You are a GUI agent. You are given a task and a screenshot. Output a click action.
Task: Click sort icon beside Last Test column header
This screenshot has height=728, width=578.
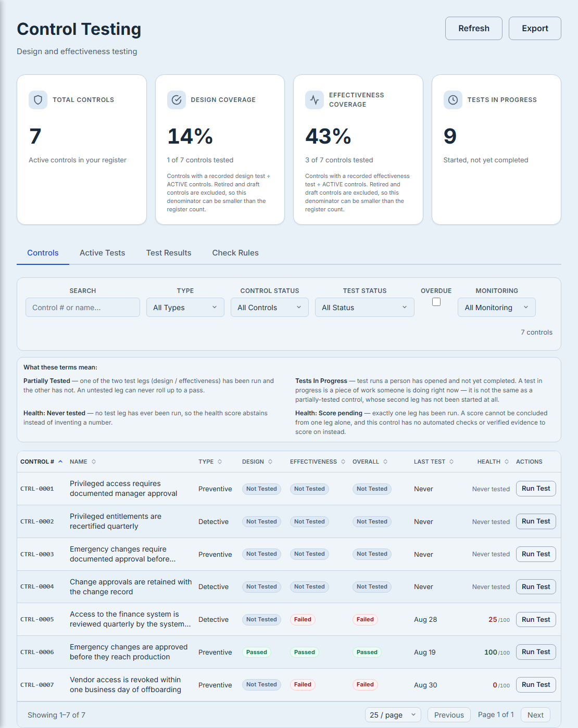(451, 462)
